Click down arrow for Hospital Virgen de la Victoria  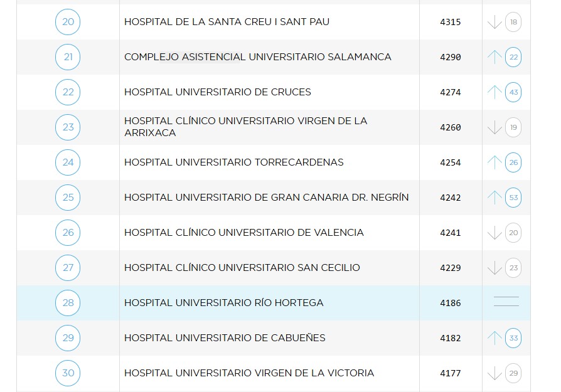coord(494,374)
